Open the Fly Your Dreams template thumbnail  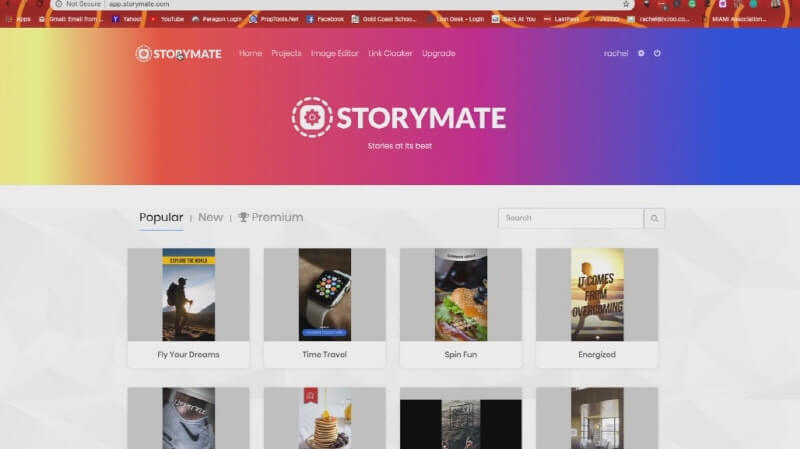click(188, 294)
